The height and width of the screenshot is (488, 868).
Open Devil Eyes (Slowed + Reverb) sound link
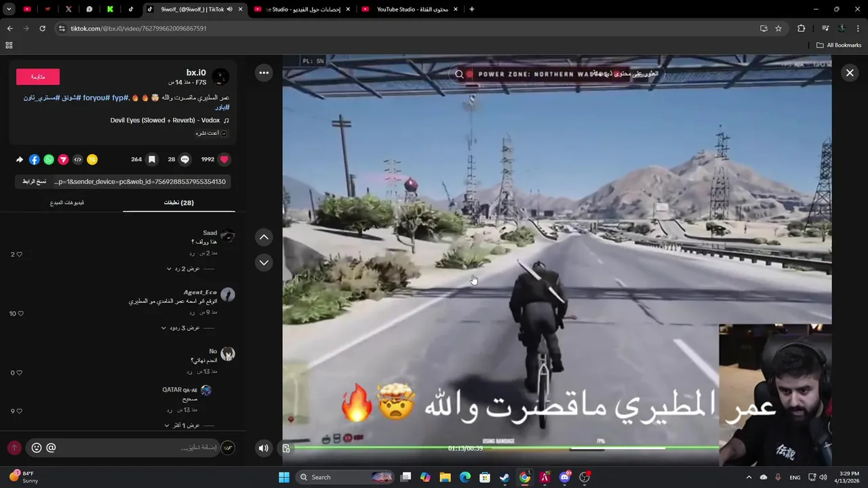click(x=170, y=120)
